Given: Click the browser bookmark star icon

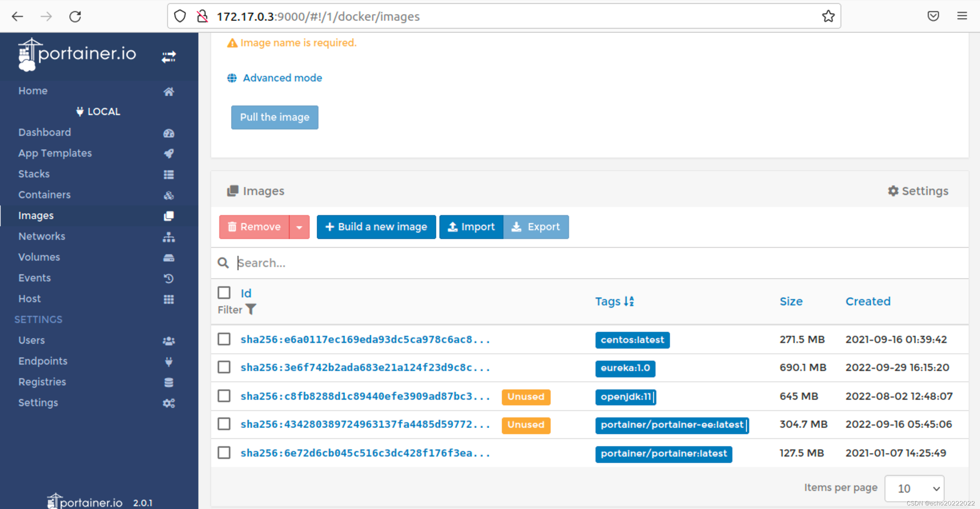Looking at the screenshot, I should pyautogui.click(x=828, y=16).
